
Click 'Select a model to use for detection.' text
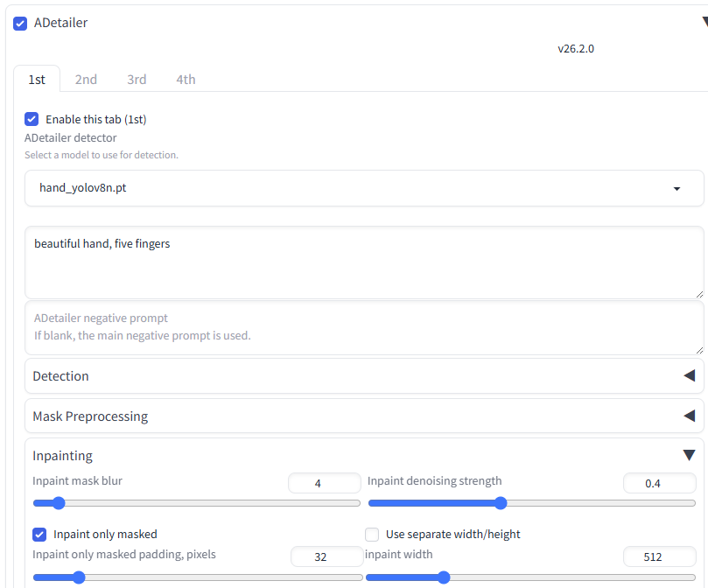(x=102, y=155)
